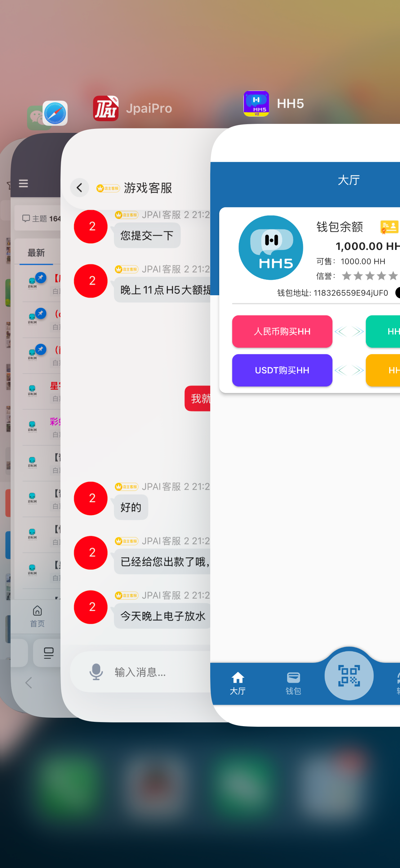Viewport: 400px width, 868px height.
Task: Tap the browser back arrow
Action: 29,683
